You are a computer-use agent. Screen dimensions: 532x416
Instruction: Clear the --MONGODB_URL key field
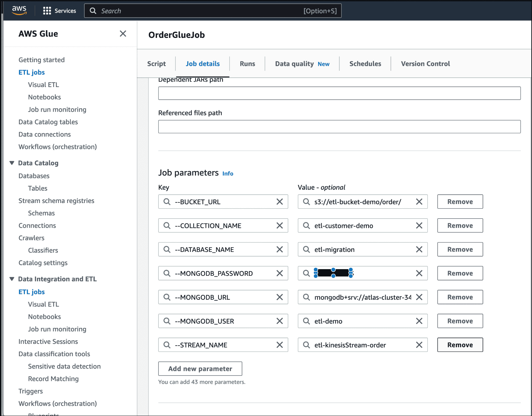click(280, 297)
